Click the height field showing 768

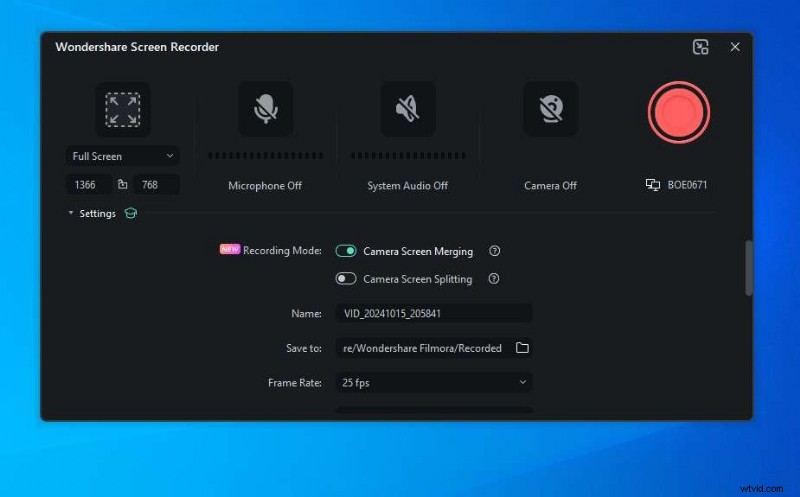coord(156,185)
